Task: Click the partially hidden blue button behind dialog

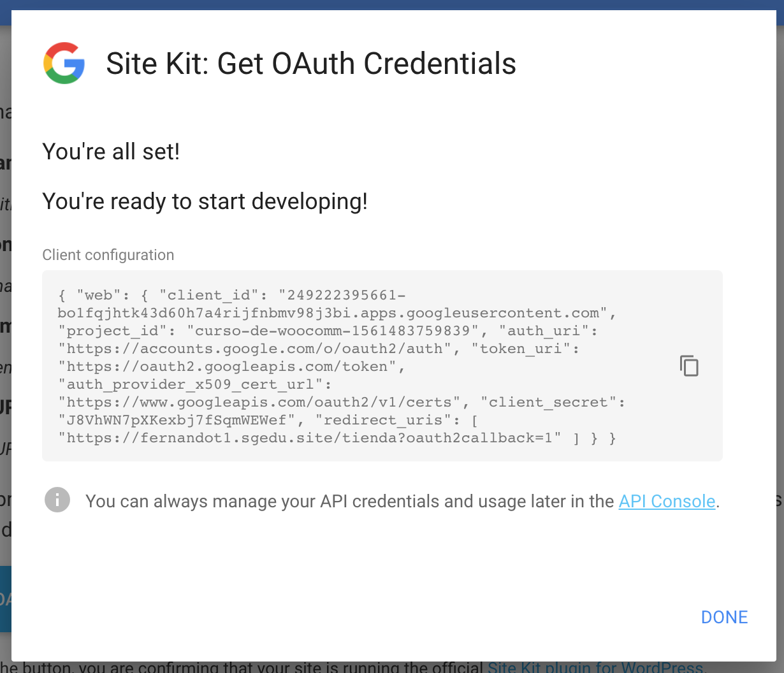Action: click(x=5, y=598)
